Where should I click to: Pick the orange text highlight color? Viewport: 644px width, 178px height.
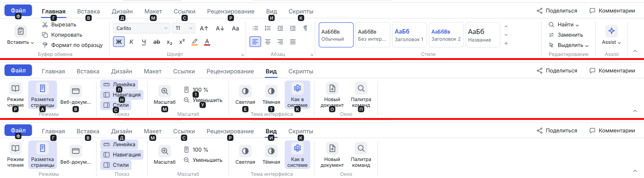[195, 42]
